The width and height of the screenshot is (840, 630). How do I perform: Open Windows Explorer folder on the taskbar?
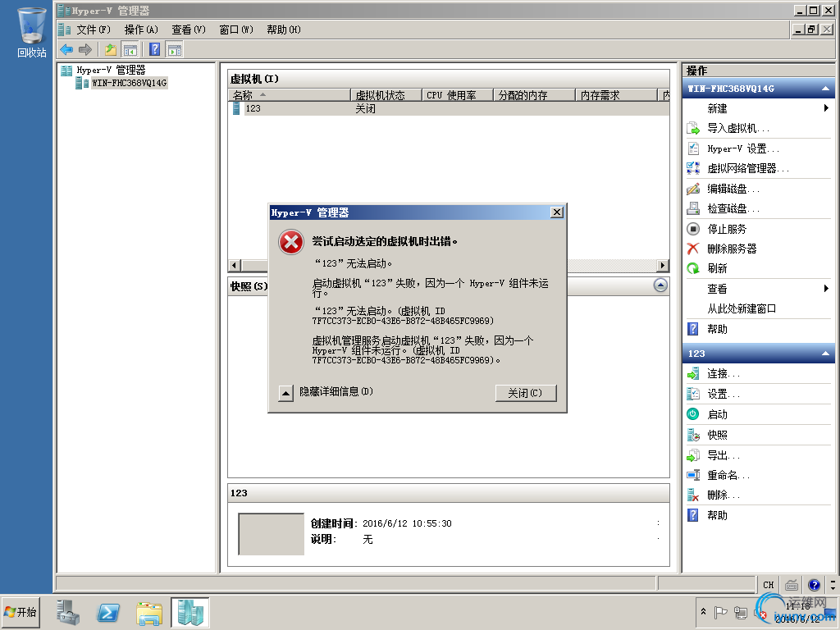pos(149,613)
